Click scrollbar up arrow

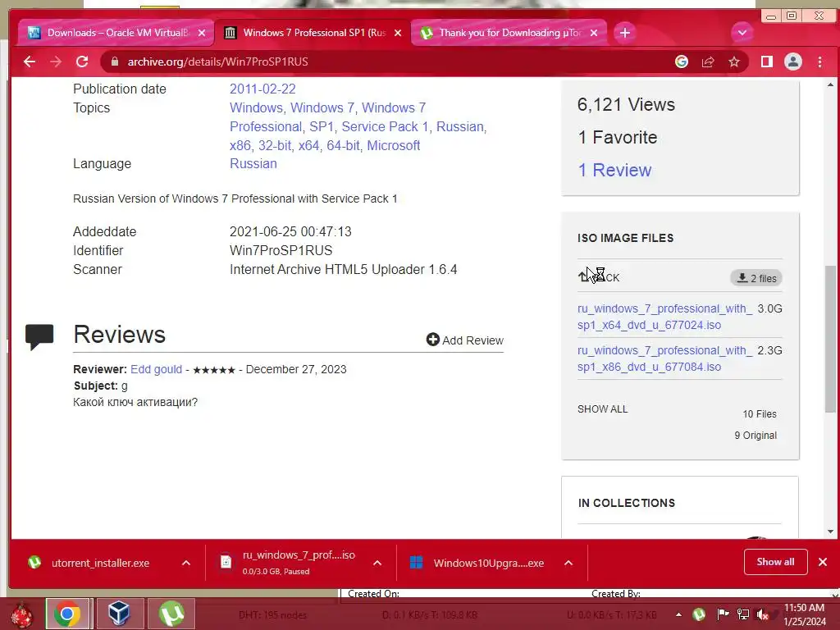[x=830, y=84]
